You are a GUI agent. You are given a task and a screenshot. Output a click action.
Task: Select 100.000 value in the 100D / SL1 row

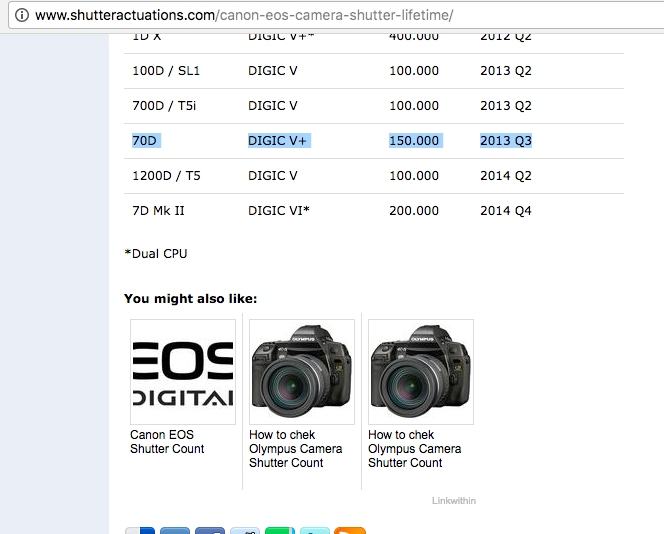[x=414, y=71]
